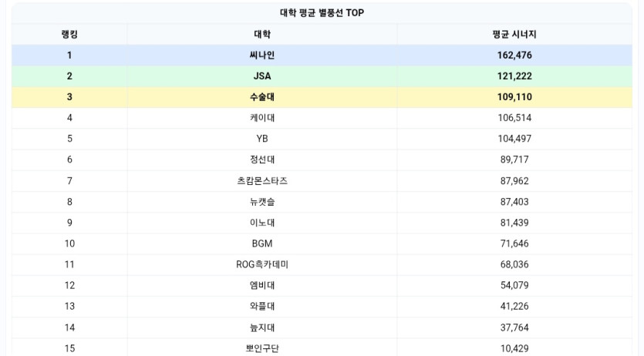Click the 대학 평균 별풍선 TOP title
Screen dimensions: 644x356
tap(322, 13)
